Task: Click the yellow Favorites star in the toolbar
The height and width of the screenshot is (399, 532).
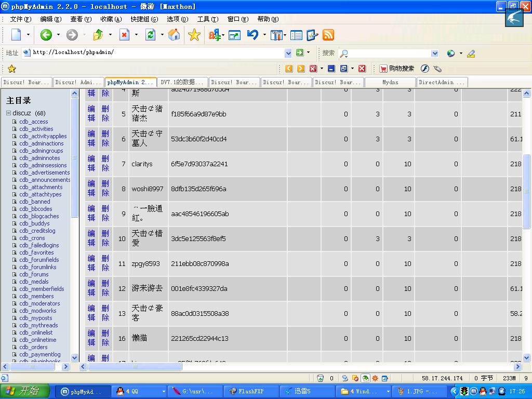Action: click(x=194, y=35)
